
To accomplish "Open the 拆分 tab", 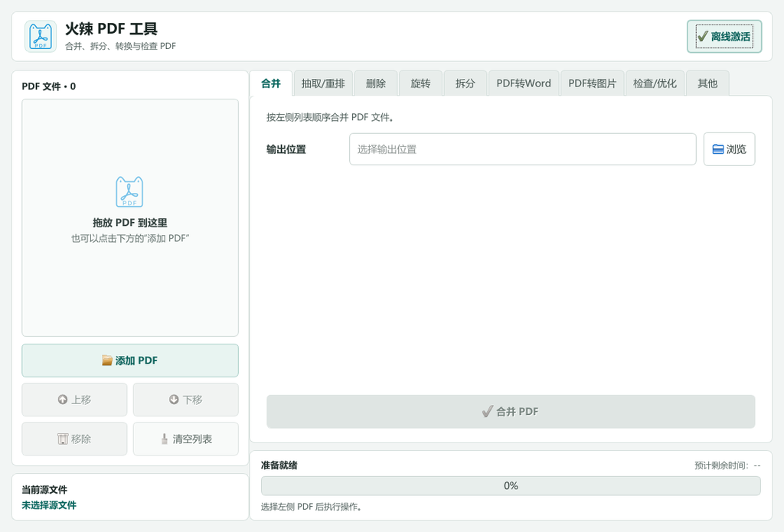I will coord(465,83).
